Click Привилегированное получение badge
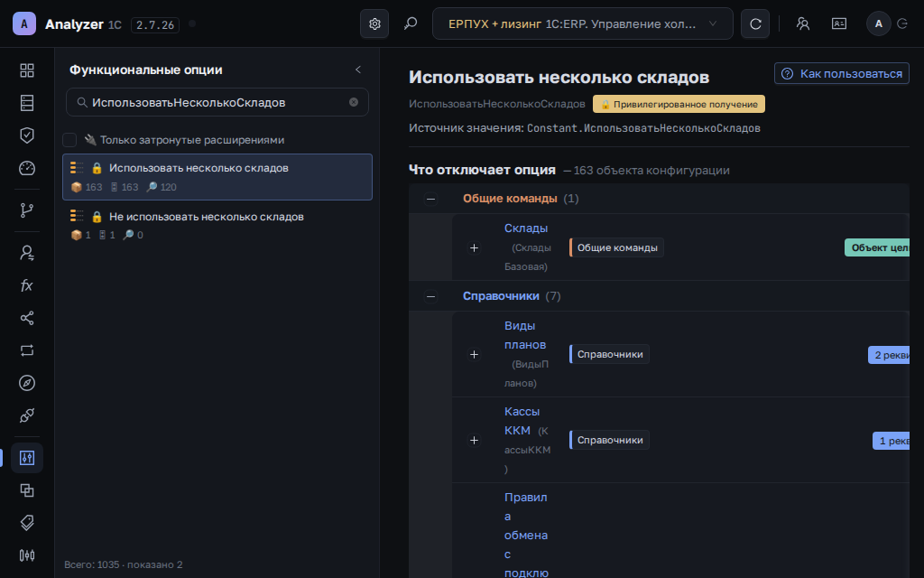Screen dimensions: 924x578 tap(679, 104)
